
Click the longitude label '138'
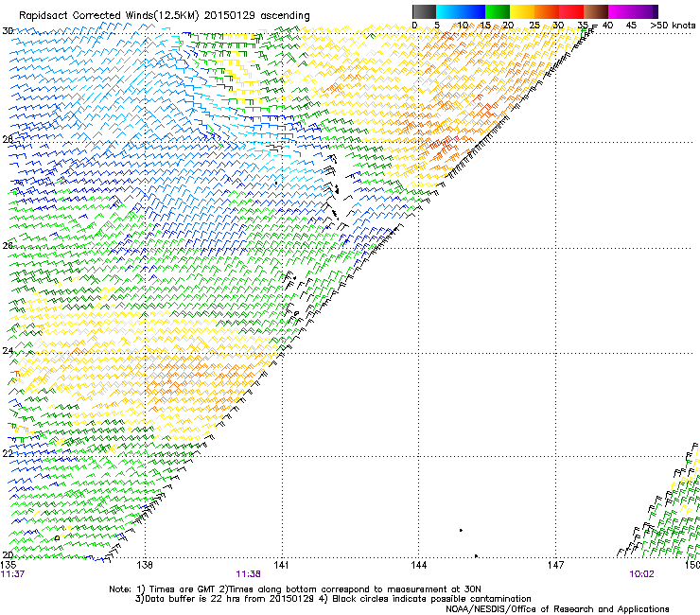point(145,565)
